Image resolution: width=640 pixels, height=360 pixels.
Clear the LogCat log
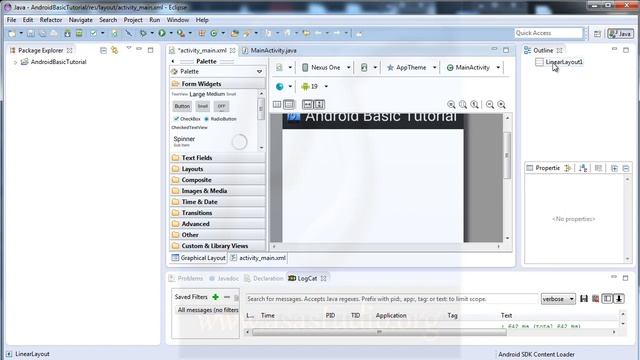click(596, 299)
